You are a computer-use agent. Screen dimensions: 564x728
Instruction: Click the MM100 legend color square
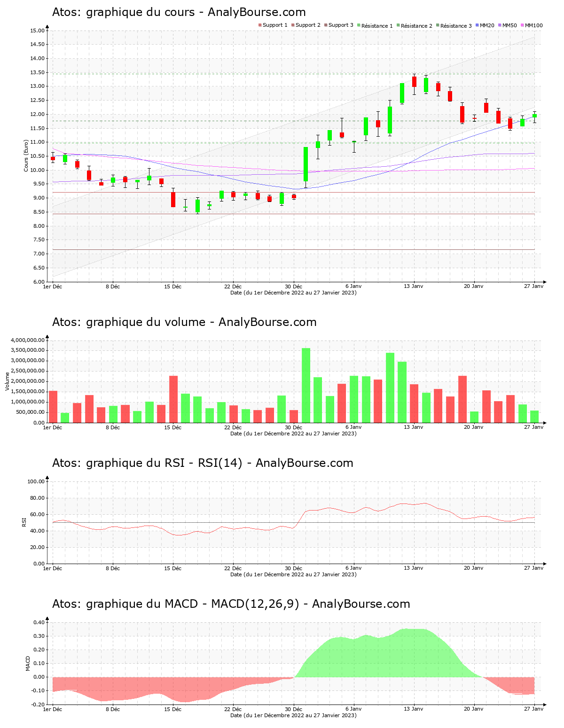522,25
